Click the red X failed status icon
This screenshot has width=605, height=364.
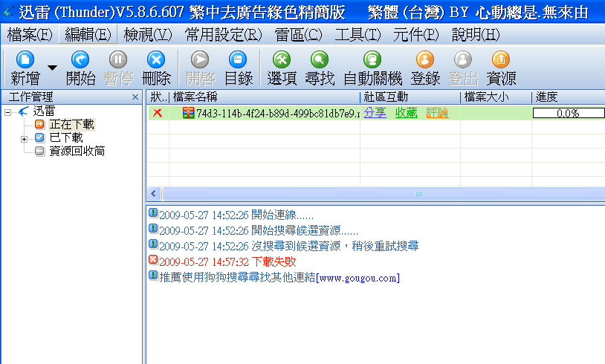158,113
